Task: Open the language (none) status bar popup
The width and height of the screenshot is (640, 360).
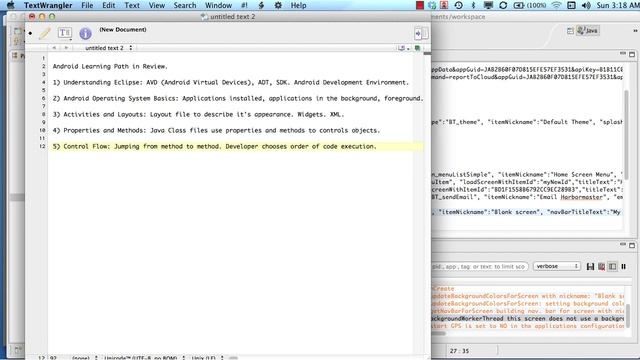Action: tap(84, 358)
